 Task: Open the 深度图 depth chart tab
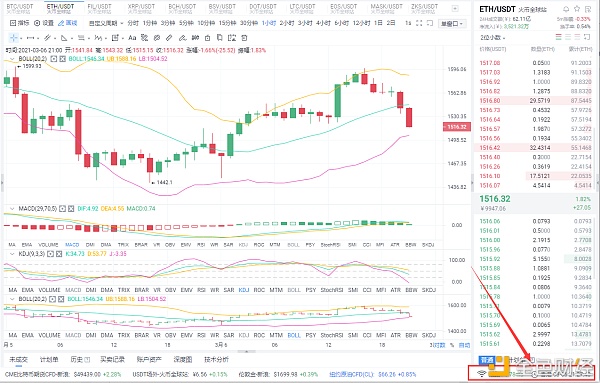click(x=183, y=359)
